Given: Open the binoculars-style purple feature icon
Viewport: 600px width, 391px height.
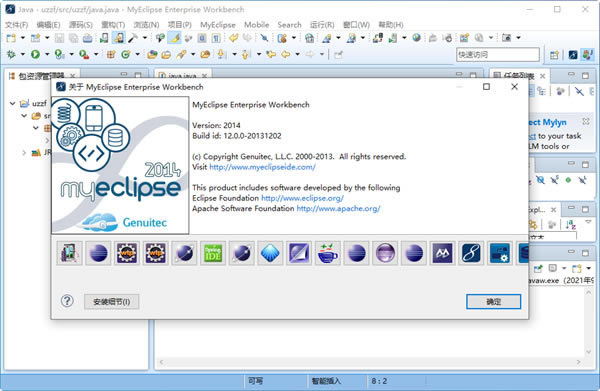Looking at the screenshot, I should pos(442,253).
